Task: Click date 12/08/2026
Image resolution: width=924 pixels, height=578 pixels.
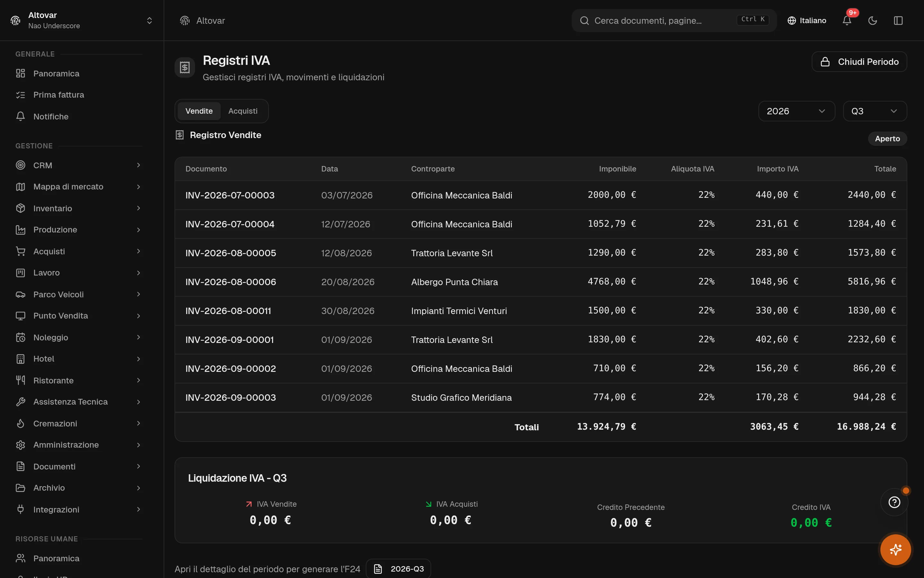Action: coord(346,253)
